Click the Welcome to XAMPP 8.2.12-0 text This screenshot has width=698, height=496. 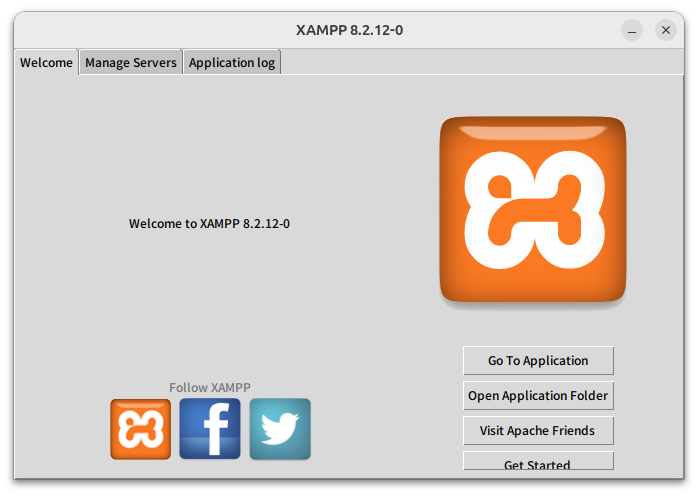[x=209, y=224]
